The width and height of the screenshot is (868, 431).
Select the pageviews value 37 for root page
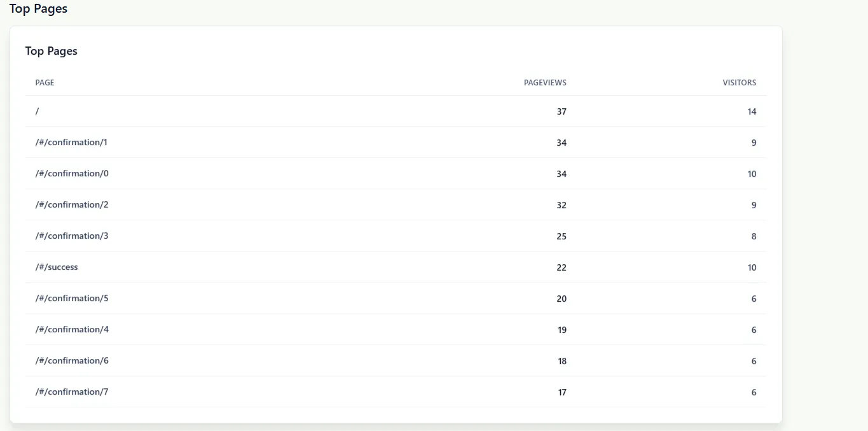point(561,111)
